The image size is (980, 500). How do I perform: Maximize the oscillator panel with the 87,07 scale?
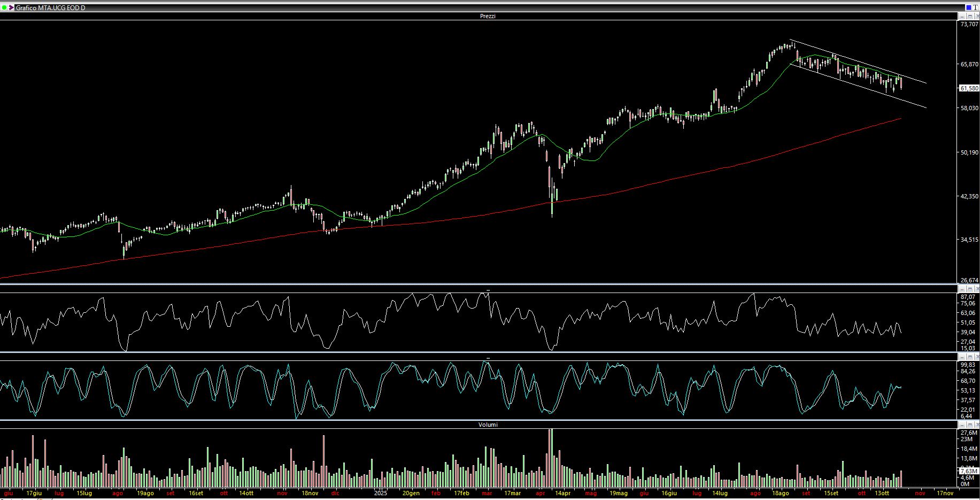(969, 289)
